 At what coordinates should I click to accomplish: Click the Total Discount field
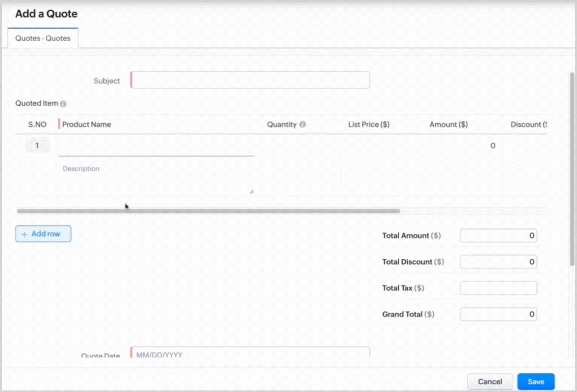tap(498, 262)
